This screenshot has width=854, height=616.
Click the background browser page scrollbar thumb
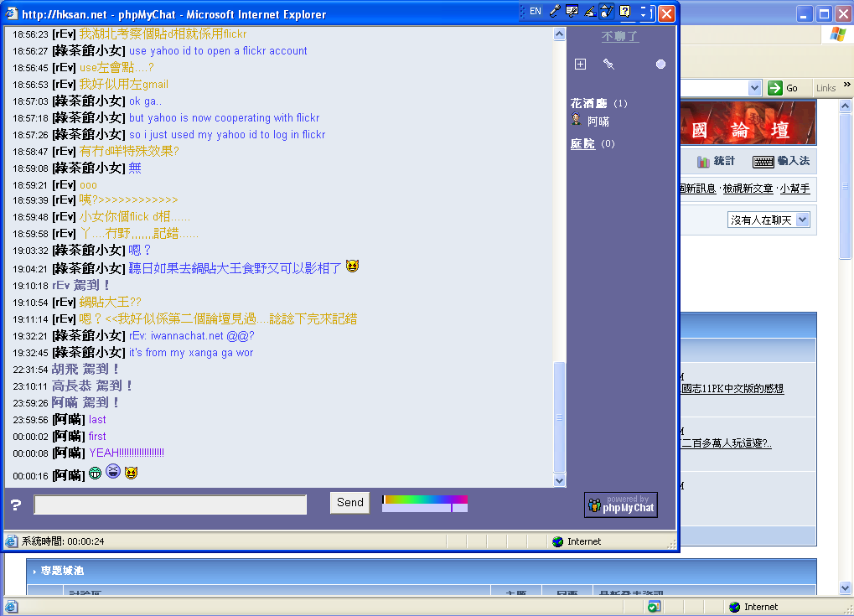[846, 186]
